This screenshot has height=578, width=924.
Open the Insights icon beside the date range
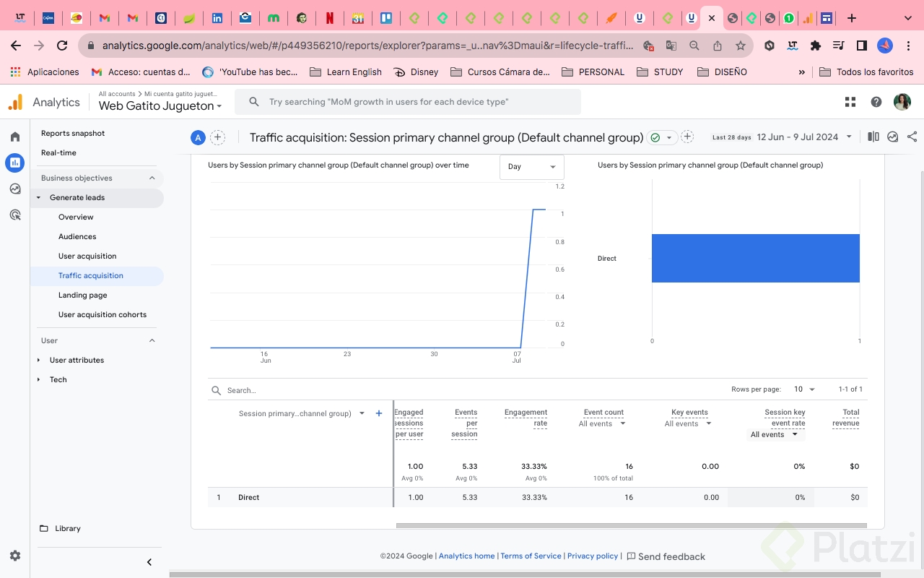(x=892, y=137)
